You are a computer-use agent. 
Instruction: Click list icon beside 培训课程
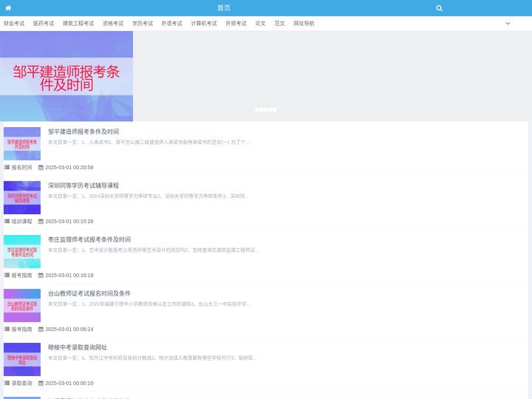click(7, 221)
